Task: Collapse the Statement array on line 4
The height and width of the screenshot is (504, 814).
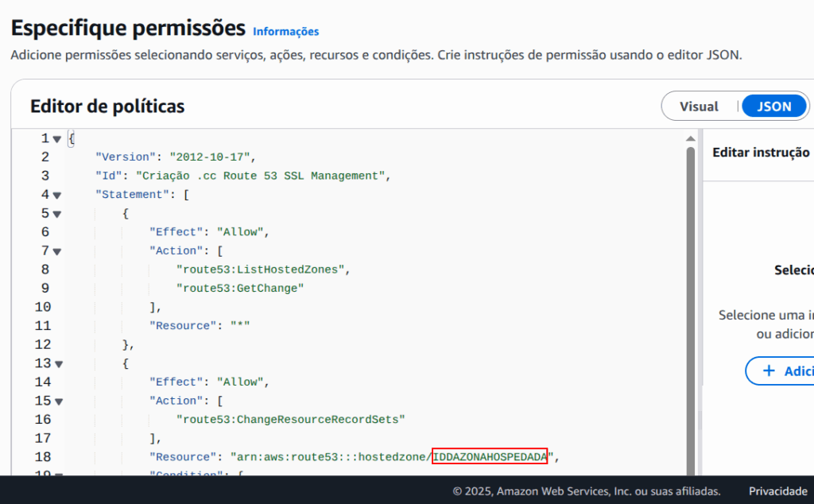Action: pos(56,194)
